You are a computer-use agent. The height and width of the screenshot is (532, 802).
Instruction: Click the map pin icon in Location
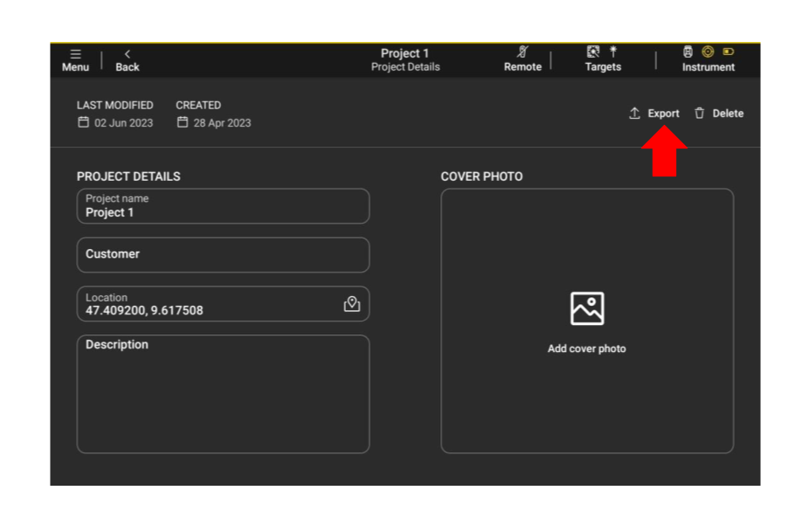(352, 304)
